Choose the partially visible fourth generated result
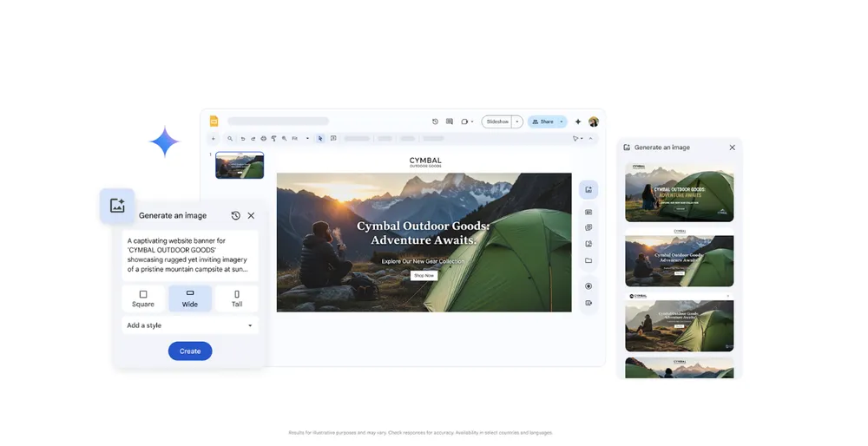868x446 pixels. [680, 368]
